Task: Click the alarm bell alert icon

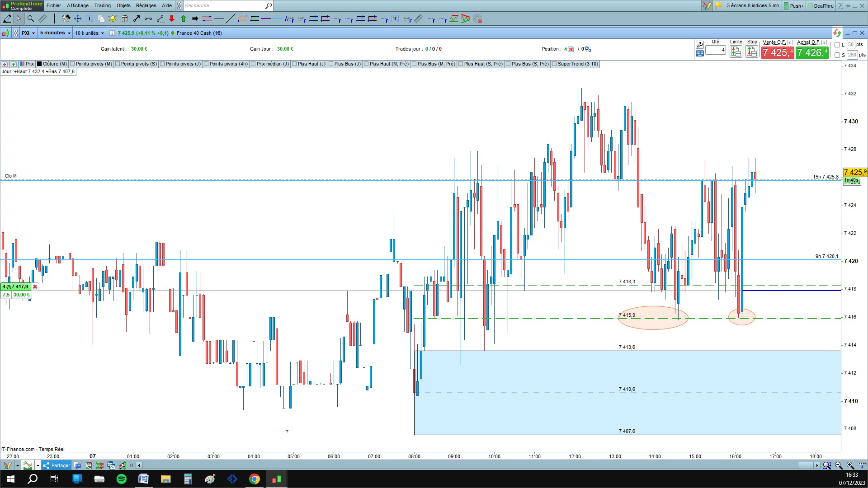Action: point(113,19)
